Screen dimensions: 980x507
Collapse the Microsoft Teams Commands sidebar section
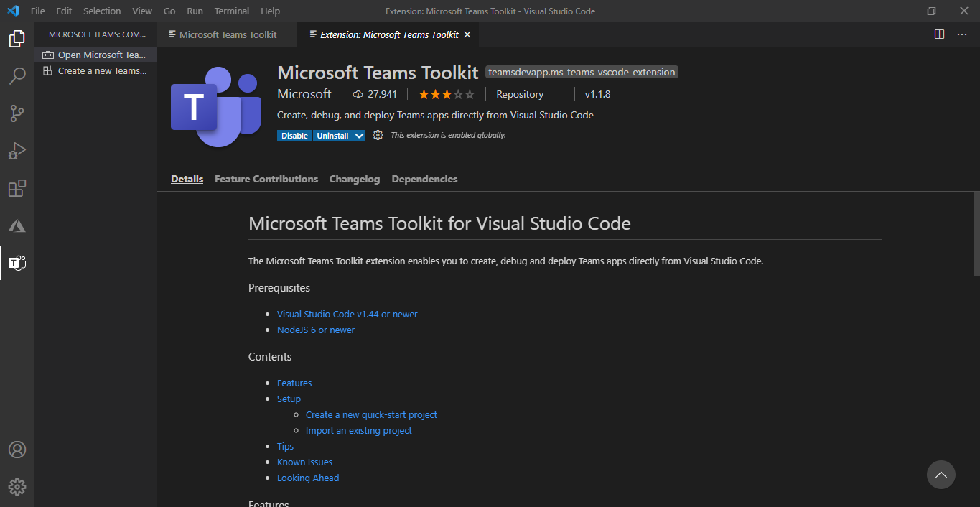click(97, 34)
